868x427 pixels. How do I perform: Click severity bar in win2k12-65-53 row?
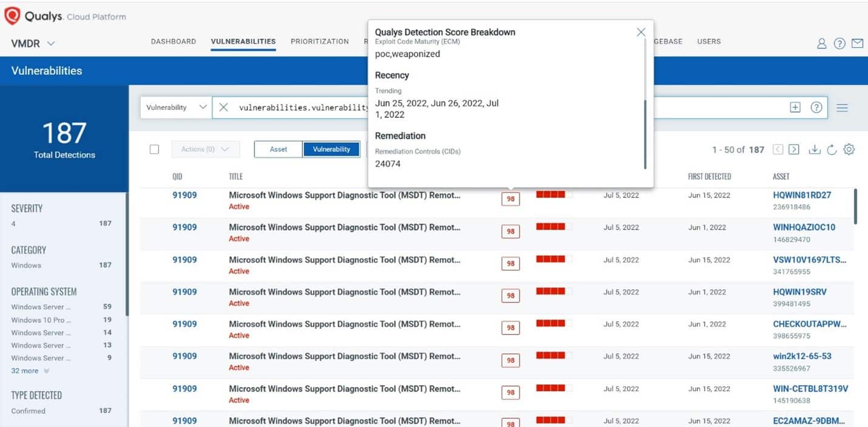coord(554,355)
